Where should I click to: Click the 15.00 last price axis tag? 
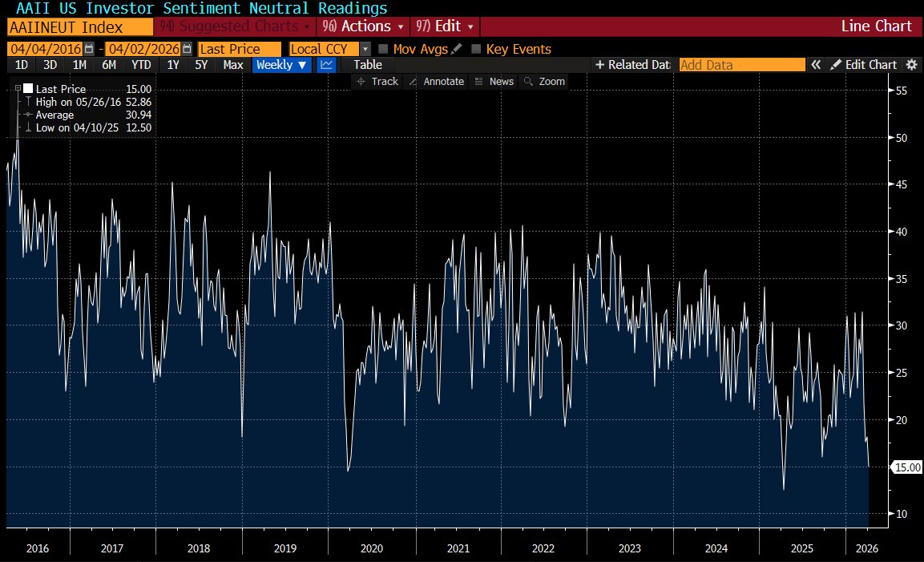(907, 467)
